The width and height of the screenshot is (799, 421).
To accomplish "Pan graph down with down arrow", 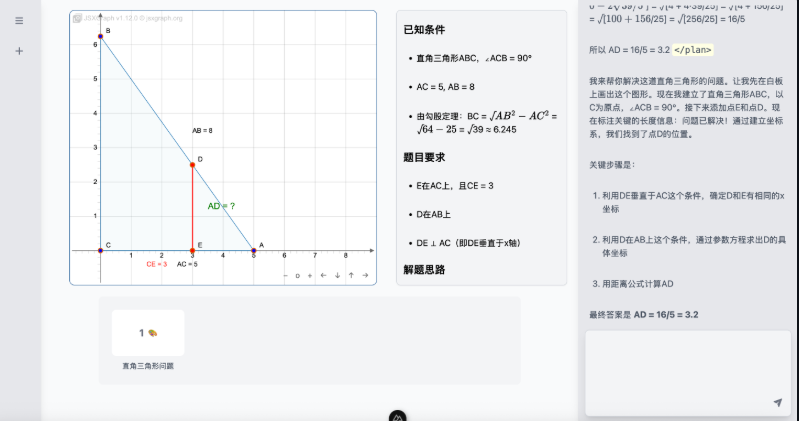I will click(337, 275).
